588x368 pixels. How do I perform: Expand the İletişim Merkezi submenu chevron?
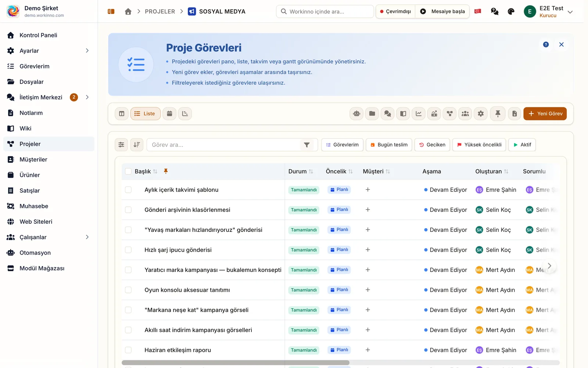[87, 97]
